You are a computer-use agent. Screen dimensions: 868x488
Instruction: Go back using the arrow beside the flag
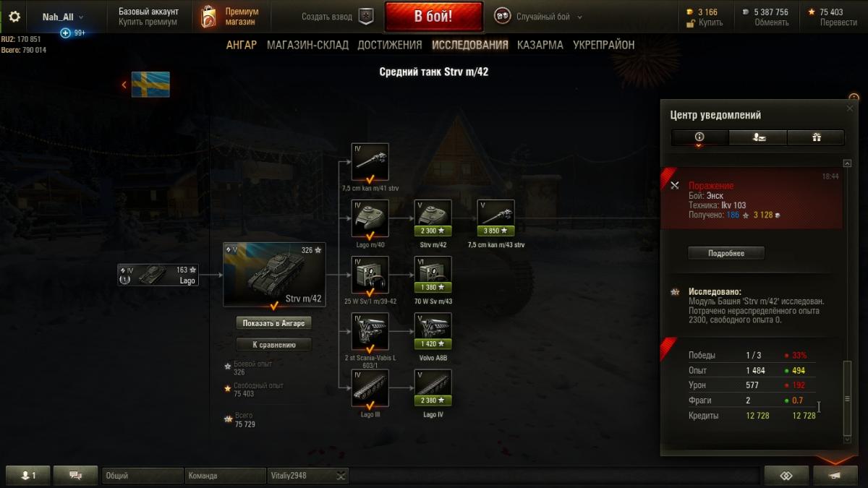[124, 85]
